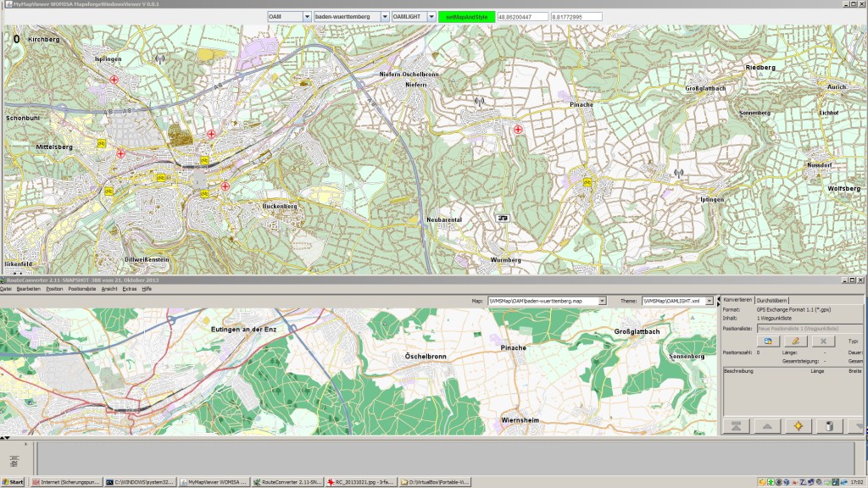Click the pencil rename position list icon

797,340
